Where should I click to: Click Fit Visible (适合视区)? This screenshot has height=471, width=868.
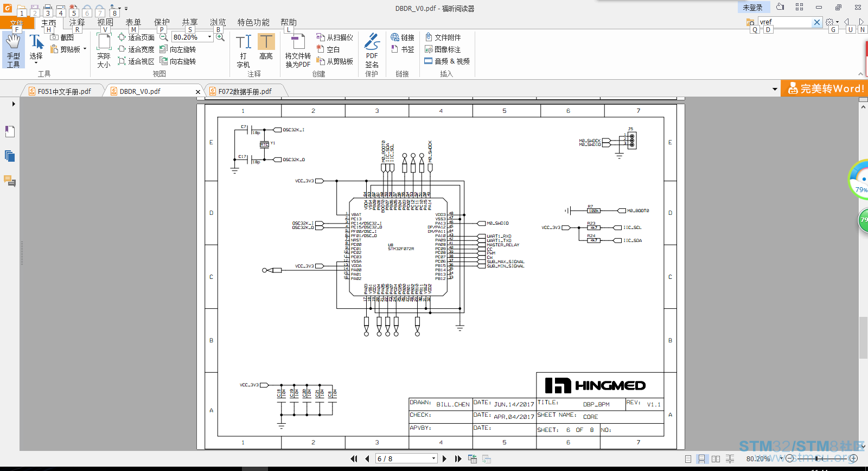pyautogui.click(x=136, y=61)
